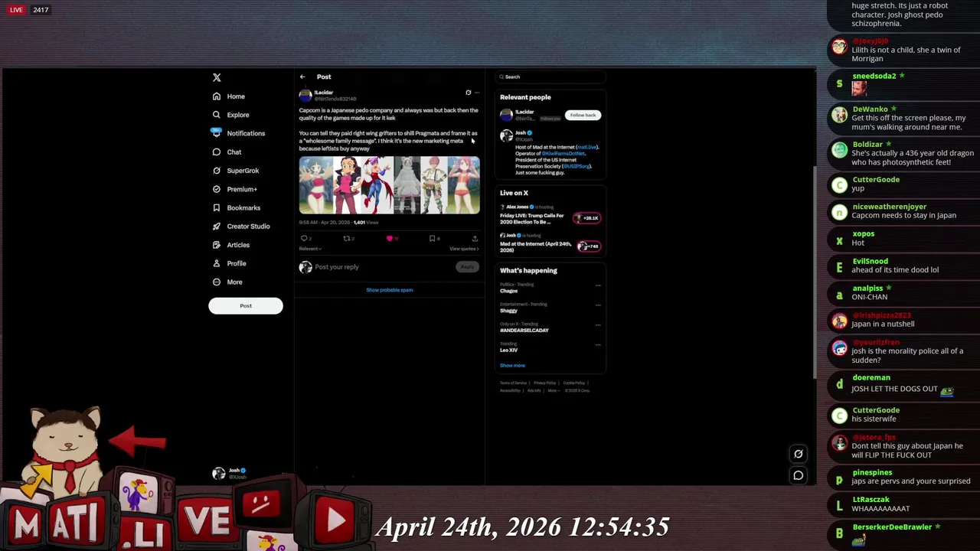Go back using the Post header arrow

click(302, 77)
